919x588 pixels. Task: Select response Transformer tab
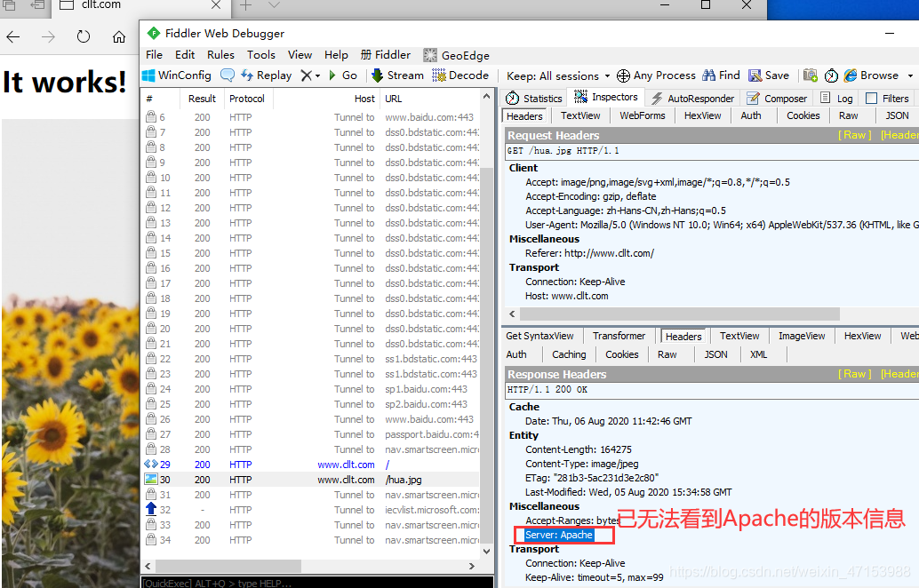coord(619,336)
